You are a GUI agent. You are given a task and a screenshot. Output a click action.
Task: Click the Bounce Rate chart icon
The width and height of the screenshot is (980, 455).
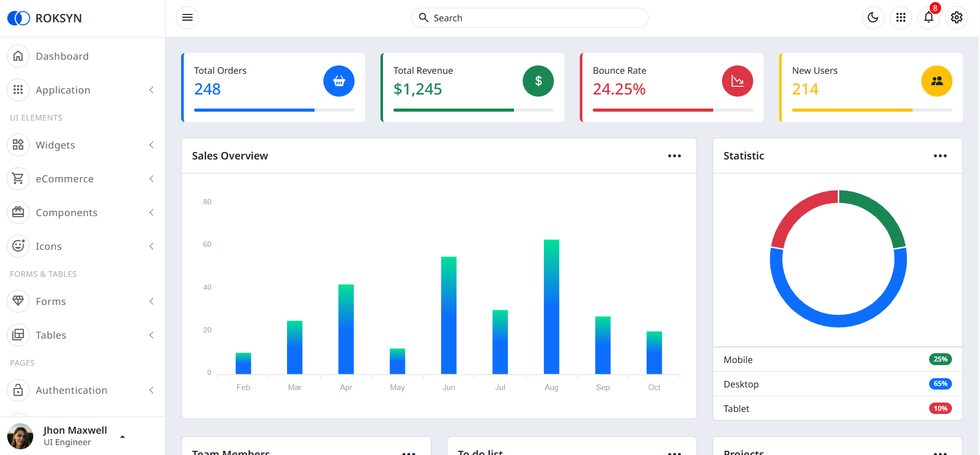738,81
